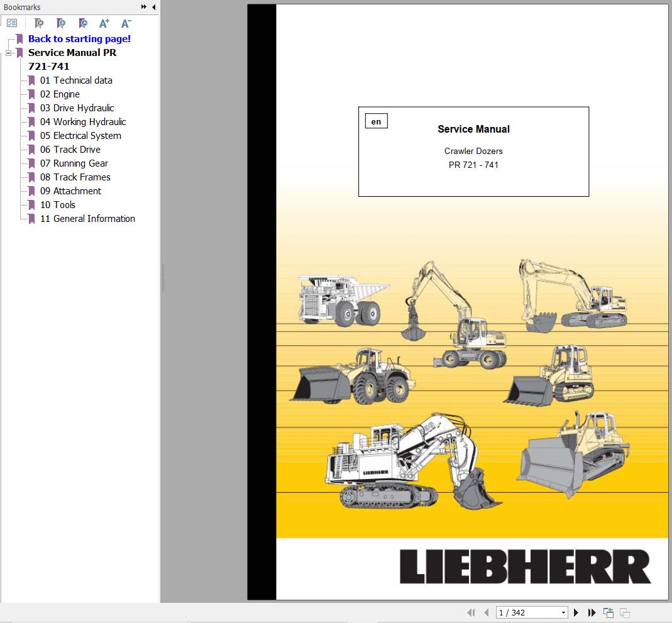Image resolution: width=672 pixels, height=623 pixels.
Task: Click the bookmark icon beside Back to starting page
Action: click(x=19, y=39)
